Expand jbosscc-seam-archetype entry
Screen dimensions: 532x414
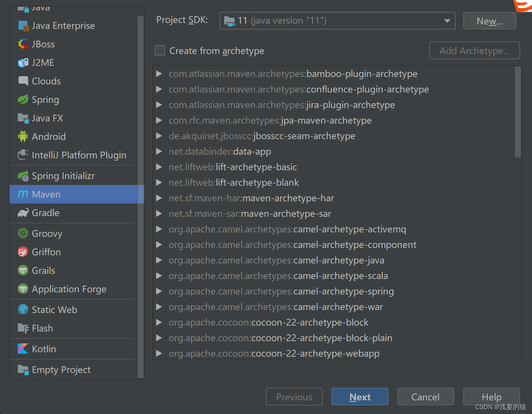[159, 136]
